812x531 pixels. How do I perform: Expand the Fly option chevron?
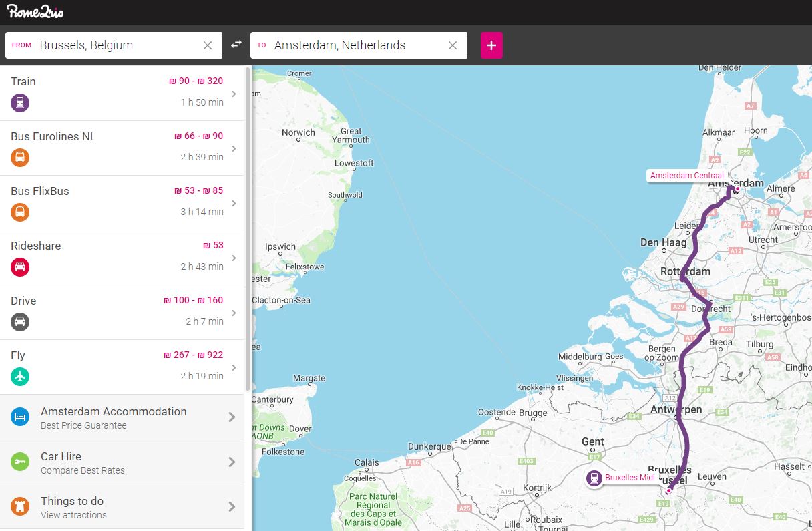[234, 367]
